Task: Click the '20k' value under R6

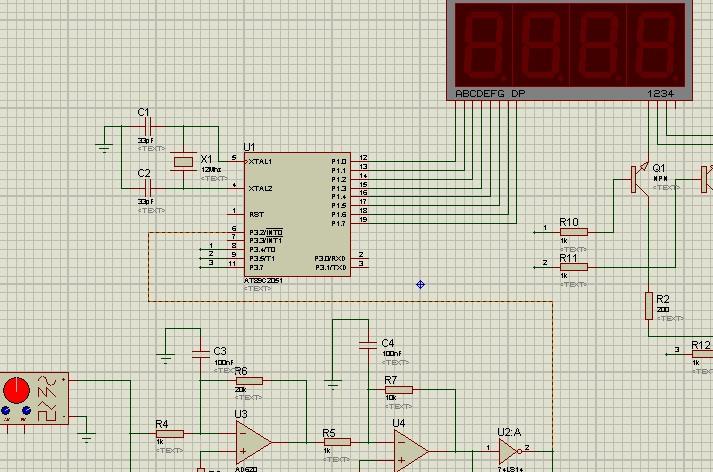Action: point(241,390)
